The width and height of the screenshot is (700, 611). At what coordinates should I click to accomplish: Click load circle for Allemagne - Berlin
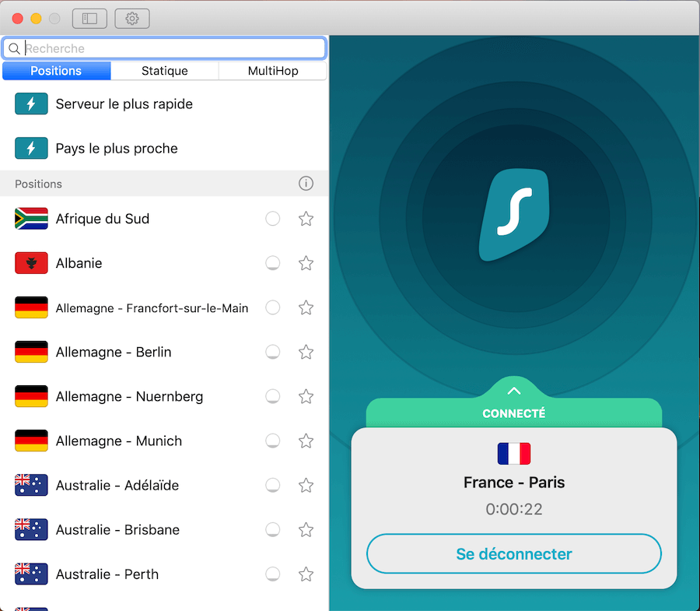click(273, 352)
